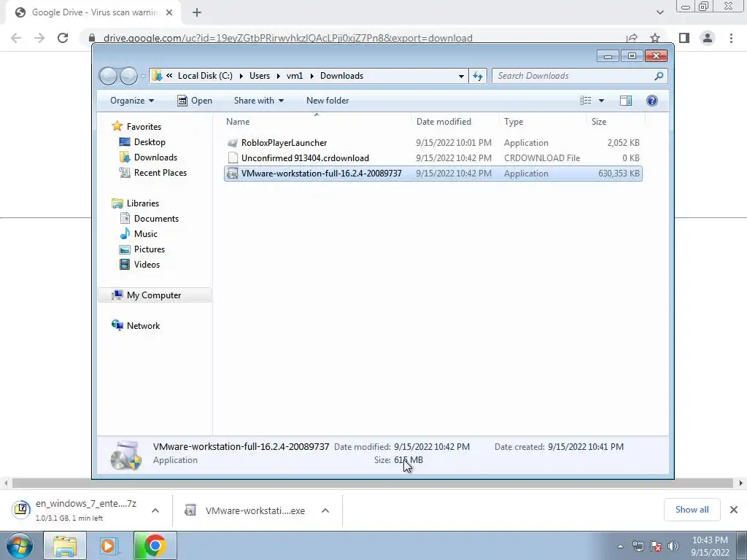Open Chrome profile avatar menu
The image size is (747, 560).
tap(708, 38)
